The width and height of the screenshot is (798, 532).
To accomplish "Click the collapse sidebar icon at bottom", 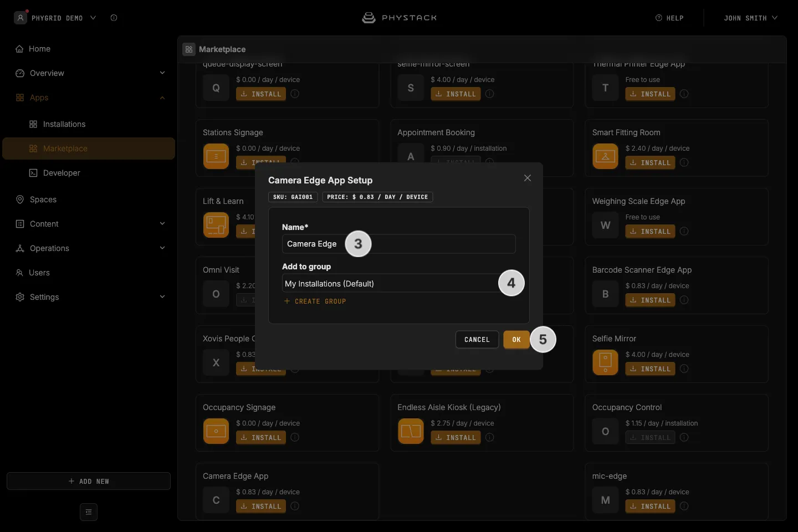I will coord(89,512).
